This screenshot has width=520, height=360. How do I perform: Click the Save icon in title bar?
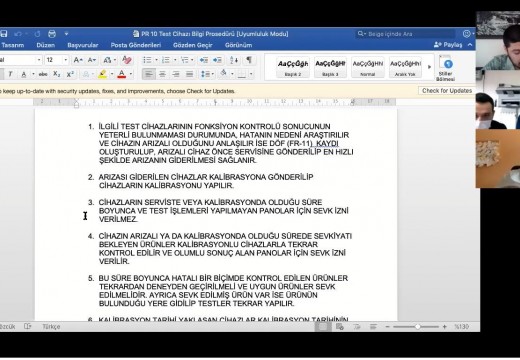coord(4,34)
